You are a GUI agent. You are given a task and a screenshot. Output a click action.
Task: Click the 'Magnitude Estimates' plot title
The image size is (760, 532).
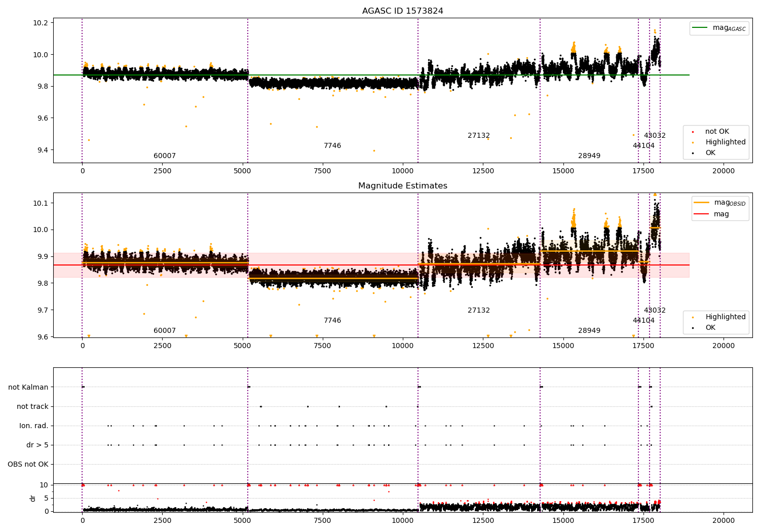[402, 186]
